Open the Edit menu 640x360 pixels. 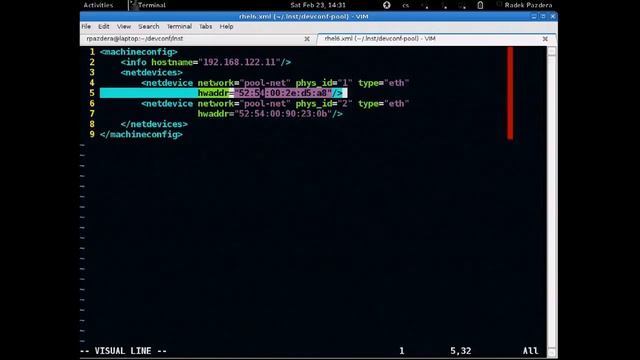click(x=104, y=27)
